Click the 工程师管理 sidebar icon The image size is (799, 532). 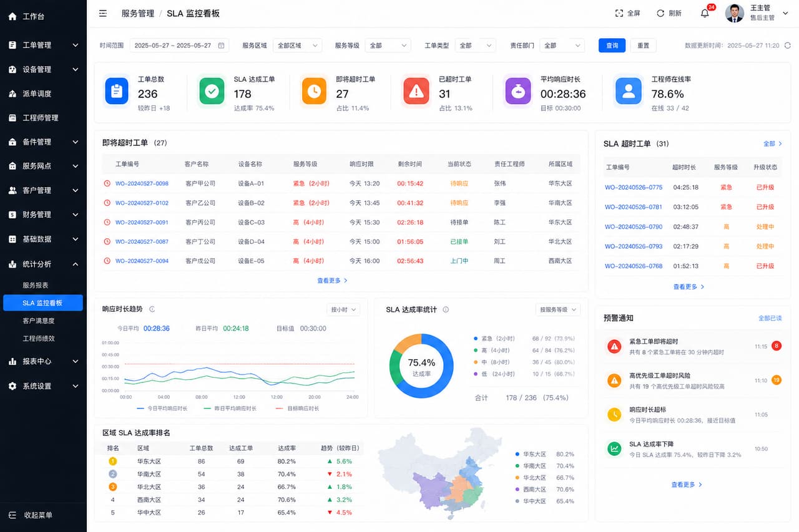(12, 118)
